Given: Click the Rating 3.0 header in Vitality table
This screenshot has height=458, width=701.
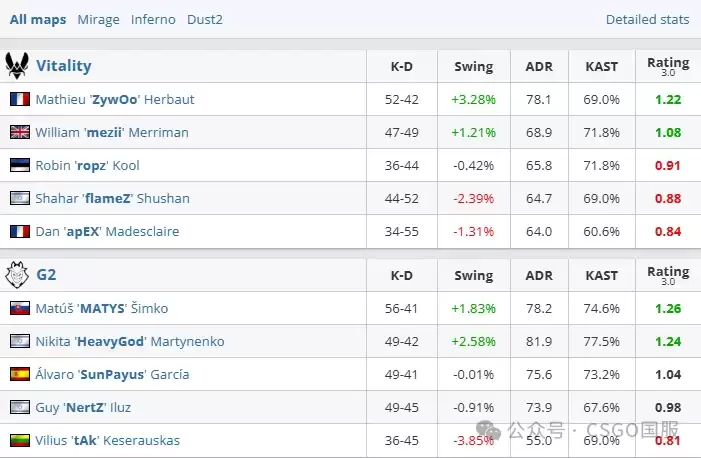Looking at the screenshot, I should [668, 66].
